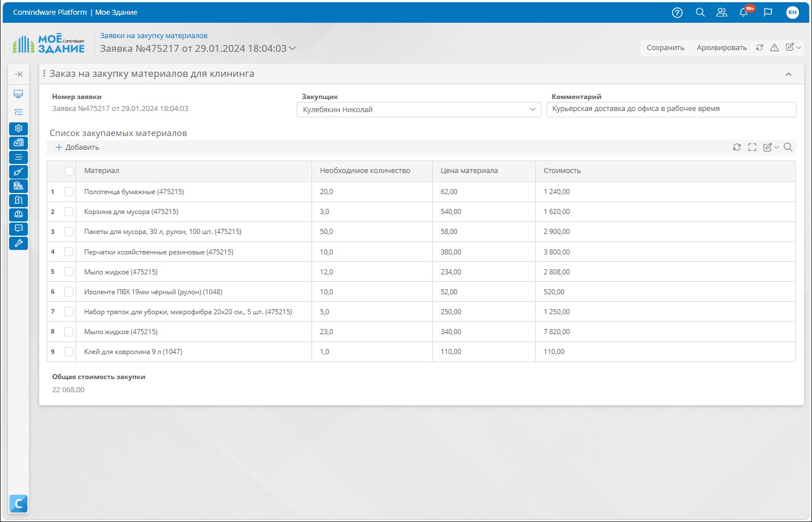Open the broom cleaning section in sidebar
This screenshot has height=522, width=812.
[x=18, y=171]
